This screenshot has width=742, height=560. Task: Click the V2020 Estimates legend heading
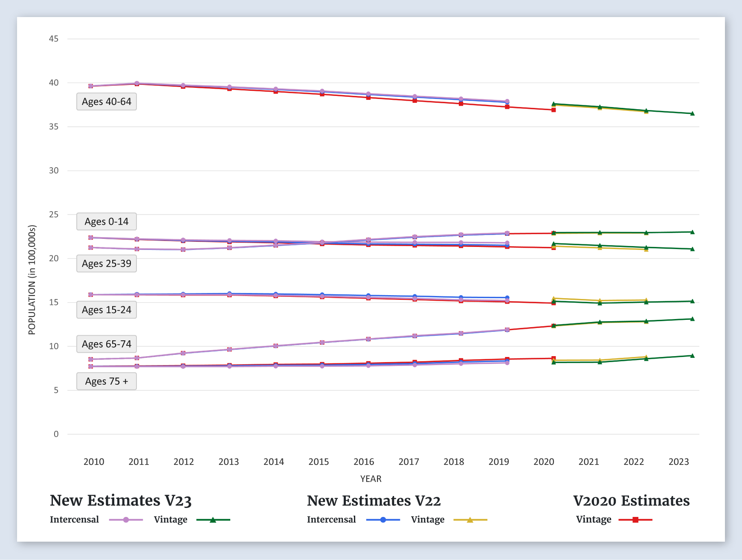pos(631,501)
